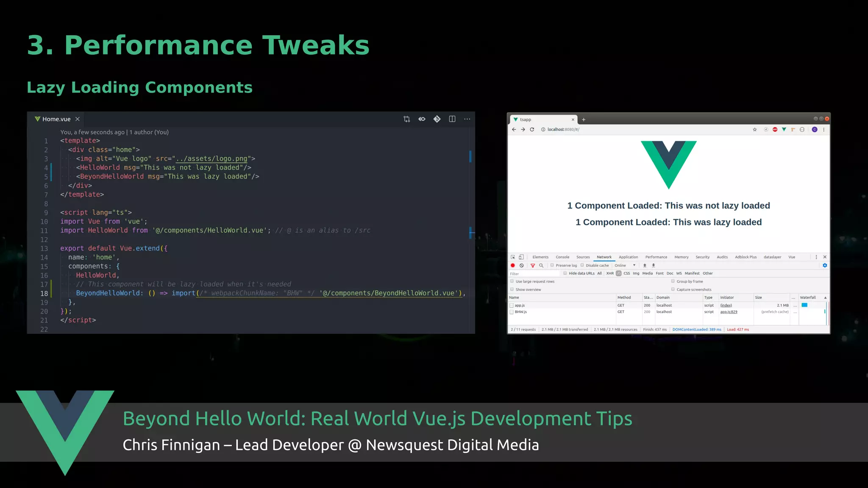This screenshot has width=868, height=488.
Task: Toggle the red filter funnel icon
Action: coord(533,266)
